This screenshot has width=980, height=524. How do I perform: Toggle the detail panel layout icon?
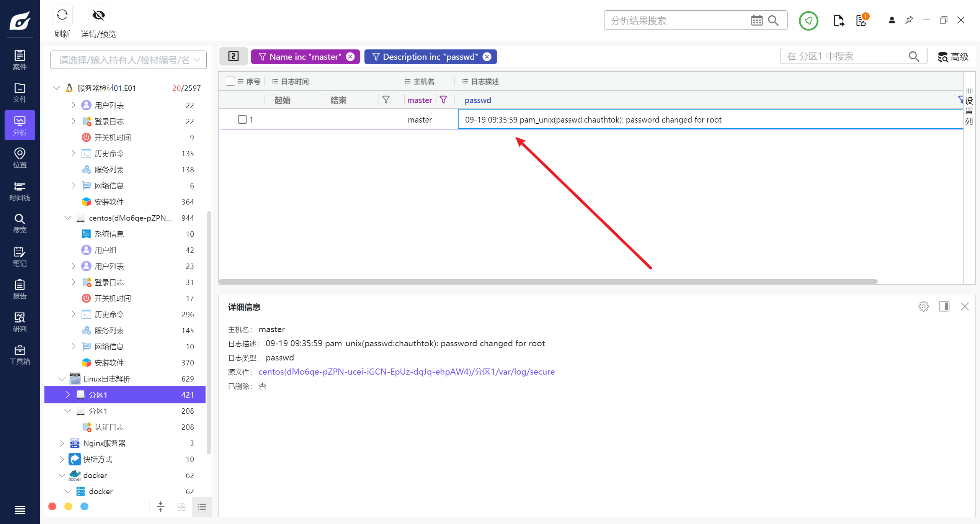(944, 306)
